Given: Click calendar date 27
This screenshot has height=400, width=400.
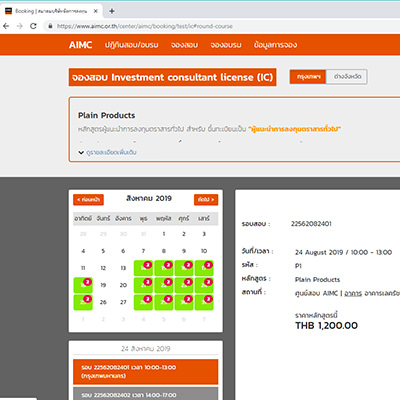Looking at the screenshot, I should click(x=123, y=302).
